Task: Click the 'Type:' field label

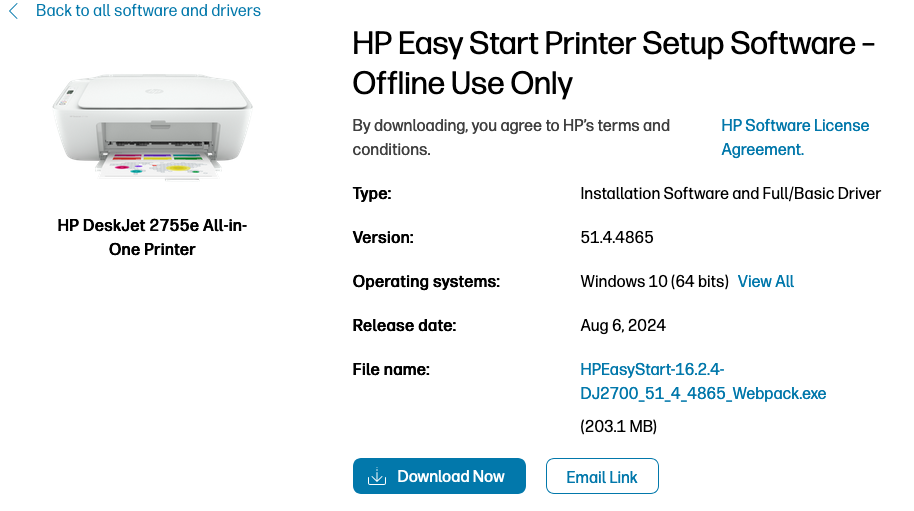Action: coord(372,193)
